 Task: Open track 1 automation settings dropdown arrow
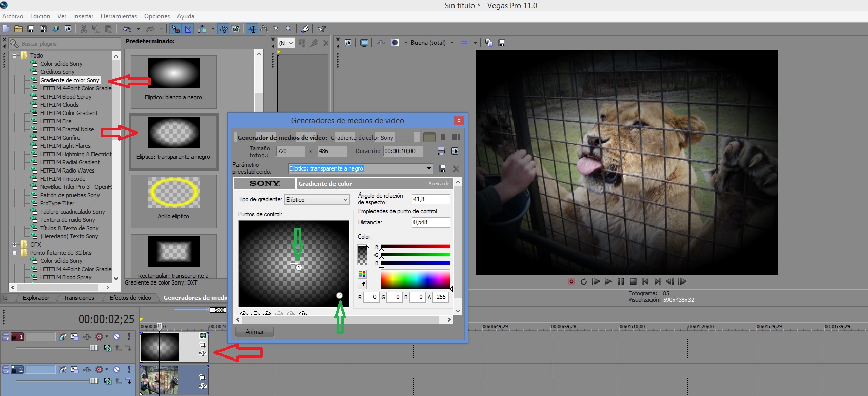[107, 336]
